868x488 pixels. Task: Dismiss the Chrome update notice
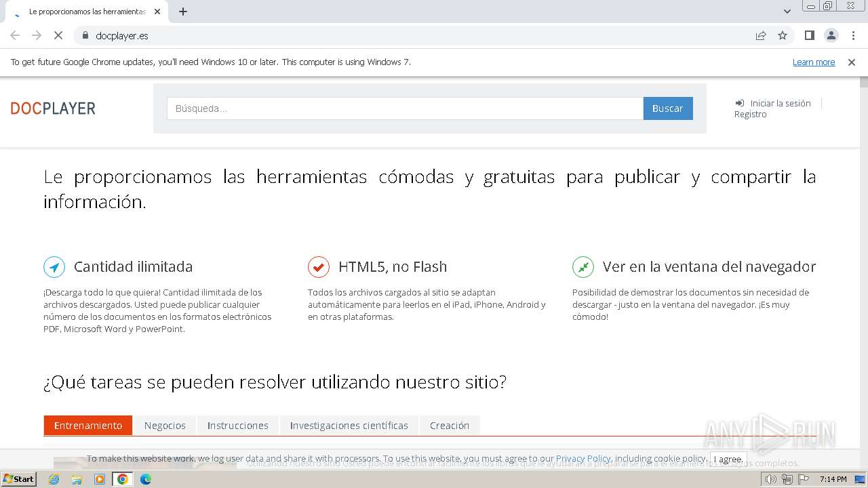pyautogui.click(x=852, y=62)
